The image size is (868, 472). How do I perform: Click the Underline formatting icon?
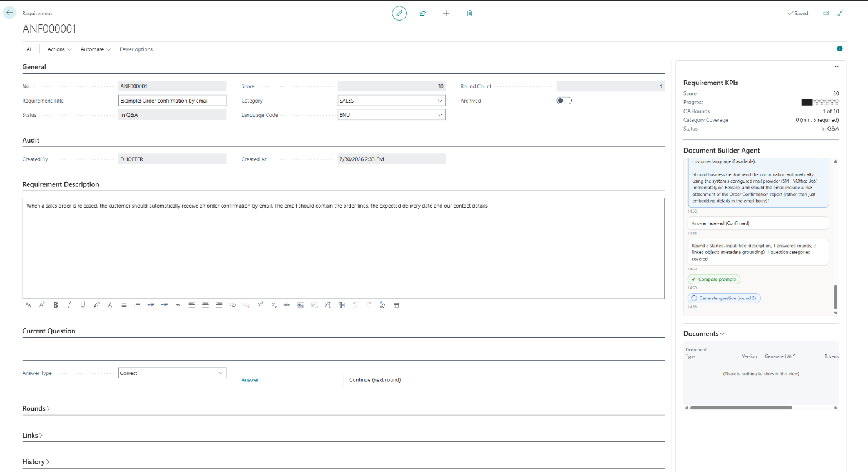[83, 305]
